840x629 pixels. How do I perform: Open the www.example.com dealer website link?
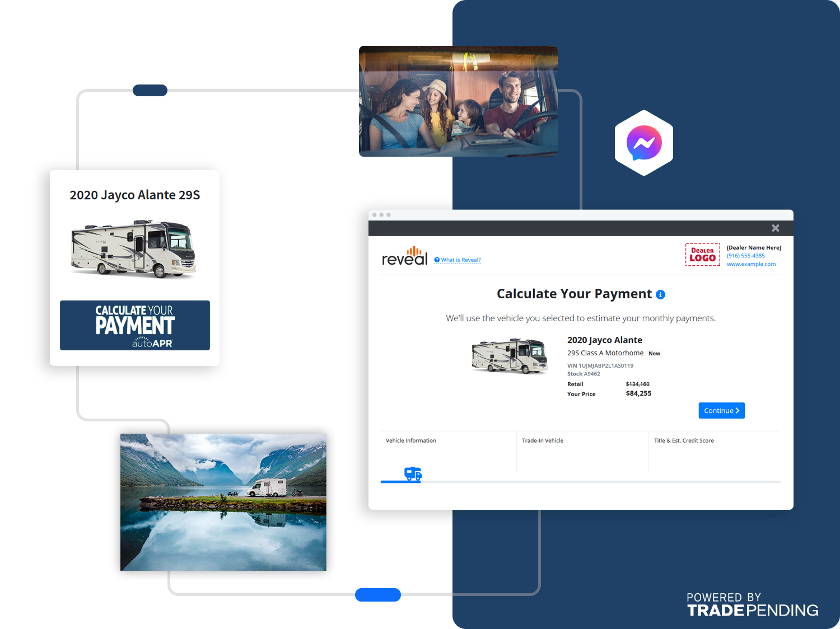point(751,264)
